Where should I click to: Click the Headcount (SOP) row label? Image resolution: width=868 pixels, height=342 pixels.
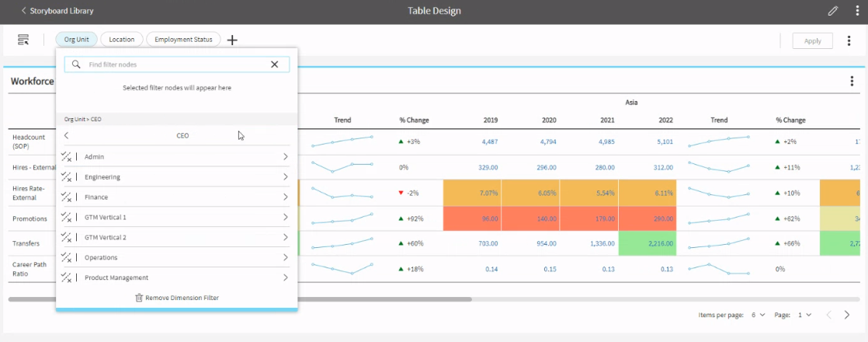click(x=29, y=141)
